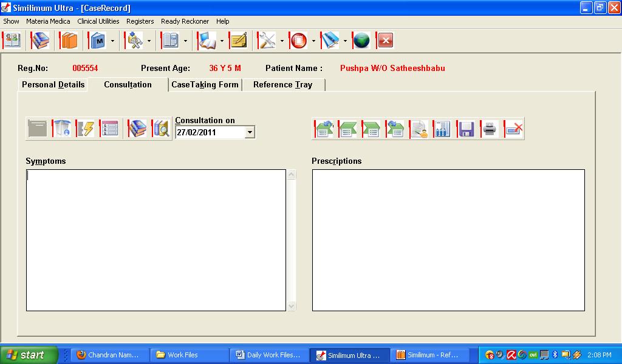This screenshot has width=622, height=364.
Task: Expand the dropdown arrow beside the M book icon
Action: (x=112, y=41)
